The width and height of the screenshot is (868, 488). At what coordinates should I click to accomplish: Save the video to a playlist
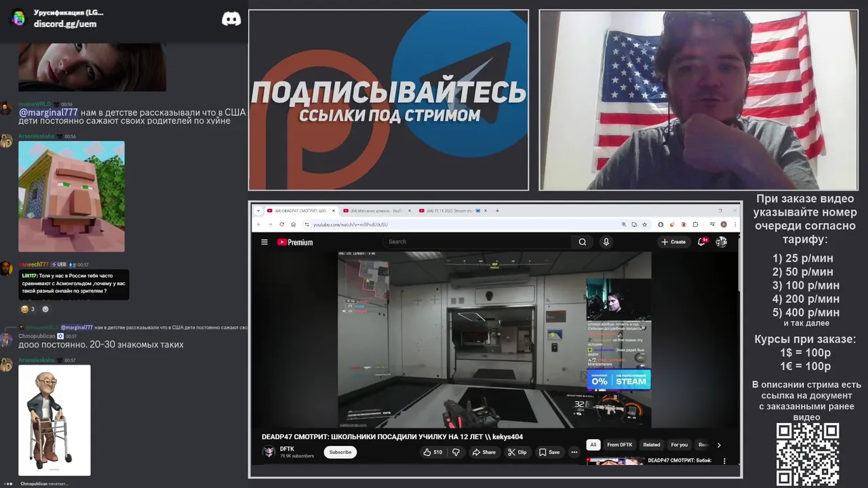pos(549,452)
